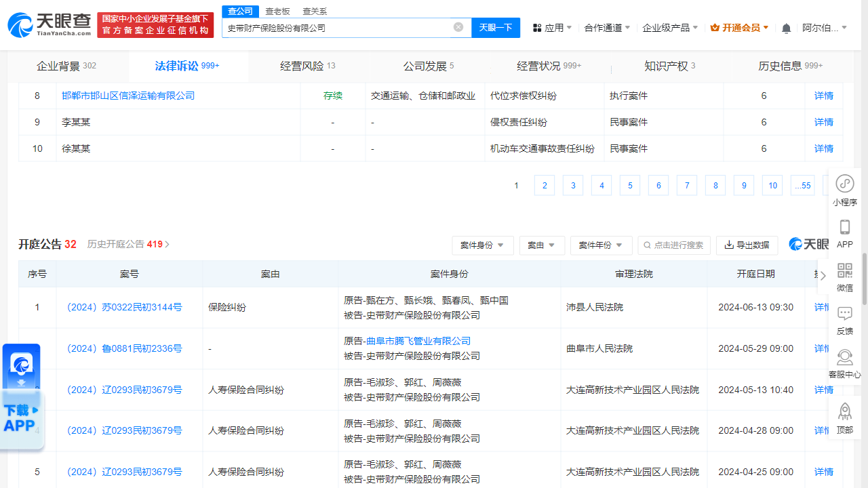The width and height of the screenshot is (868, 488).
Task: Click the 天眼一下 search button
Action: click(x=496, y=28)
